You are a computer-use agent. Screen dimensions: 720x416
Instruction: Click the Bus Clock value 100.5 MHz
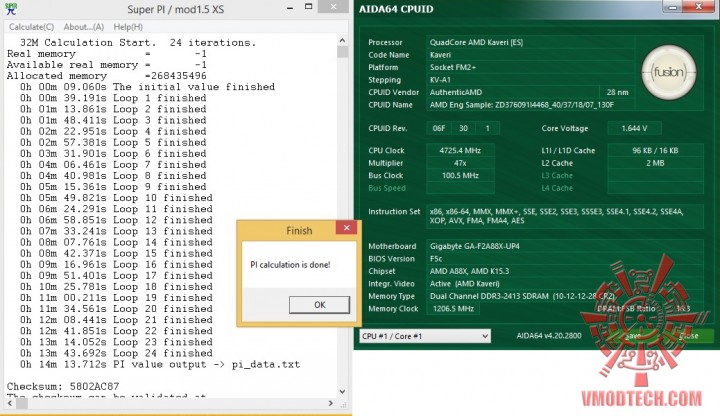pyautogui.click(x=460, y=175)
